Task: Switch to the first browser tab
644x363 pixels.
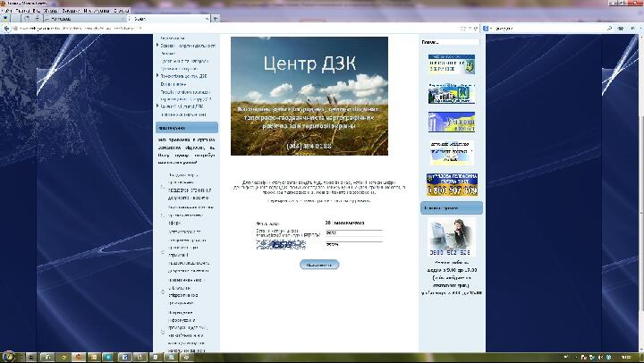Action: [x=84, y=19]
